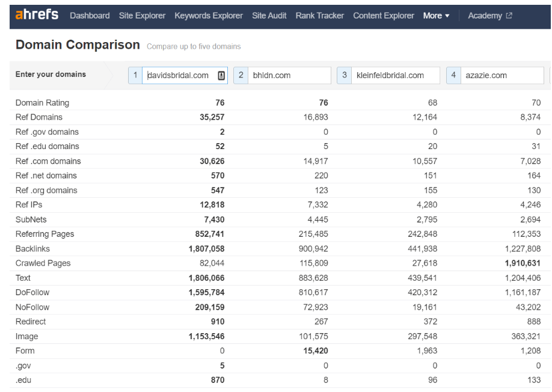Open Rank Tracker
Image resolution: width=552 pixels, height=392 pixels.
pos(320,16)
